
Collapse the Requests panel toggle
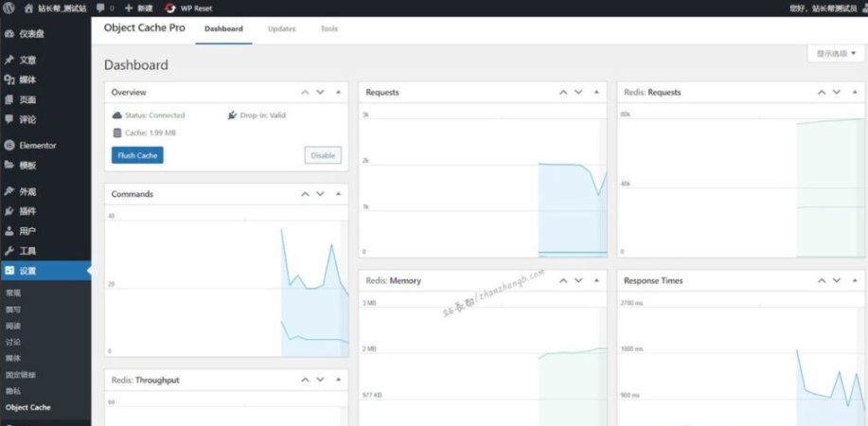(x=596, y=93)
